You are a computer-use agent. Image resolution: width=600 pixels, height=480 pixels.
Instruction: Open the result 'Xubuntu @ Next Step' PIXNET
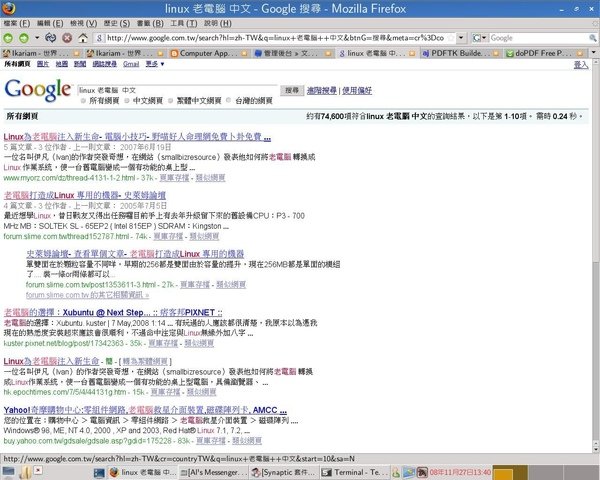coord(113,312)
